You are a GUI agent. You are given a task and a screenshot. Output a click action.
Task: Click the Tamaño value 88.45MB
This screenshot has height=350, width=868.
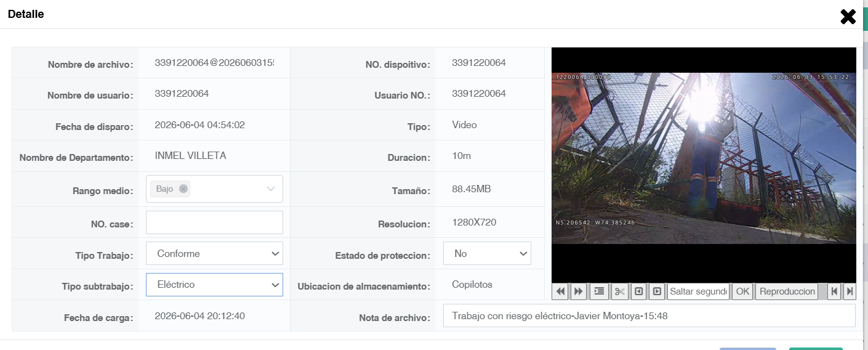[472, 189]
